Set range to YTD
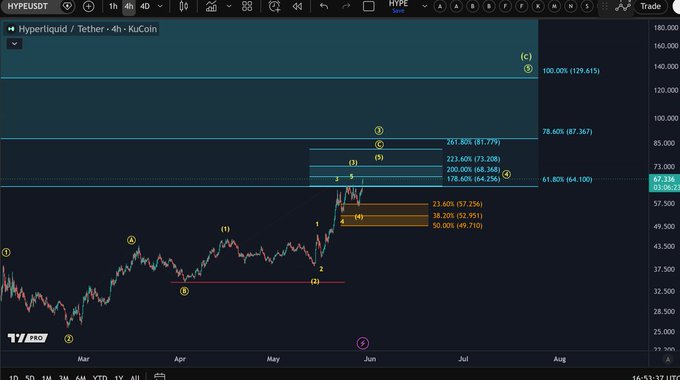The height and width of the screenshot is (380, 680). 100,377
